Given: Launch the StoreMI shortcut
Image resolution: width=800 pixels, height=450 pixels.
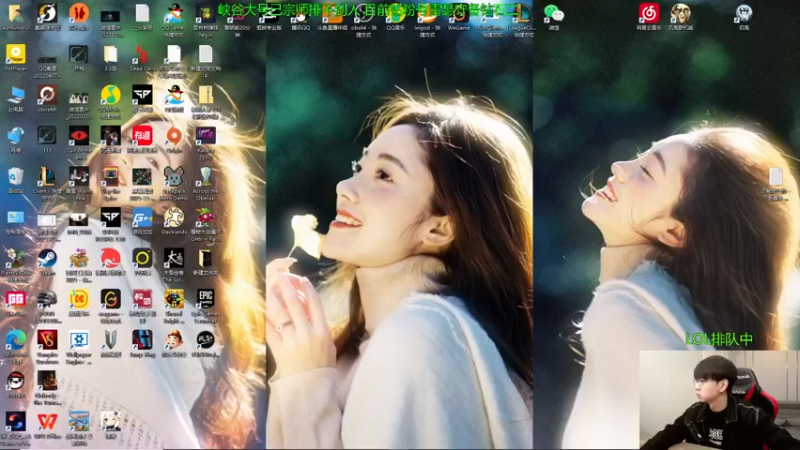Looking at the screenshot, I should pyautogui.click(x=47, y=95).
